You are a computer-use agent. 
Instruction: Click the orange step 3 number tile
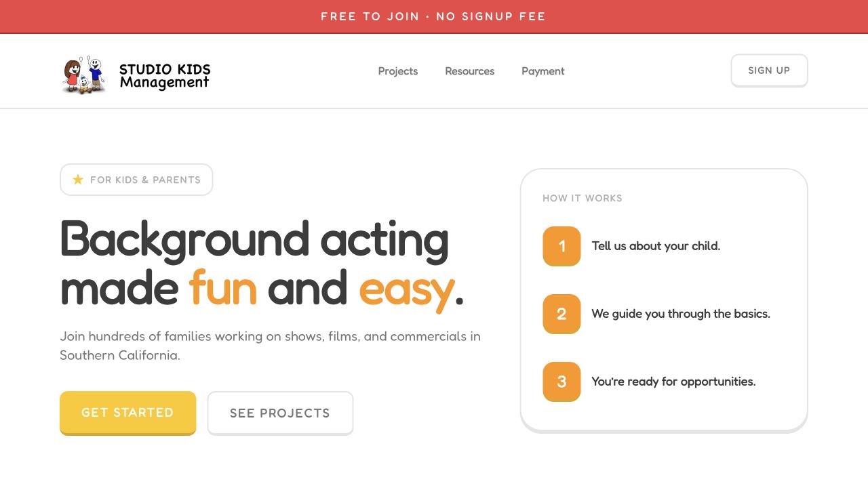point(561,382)
